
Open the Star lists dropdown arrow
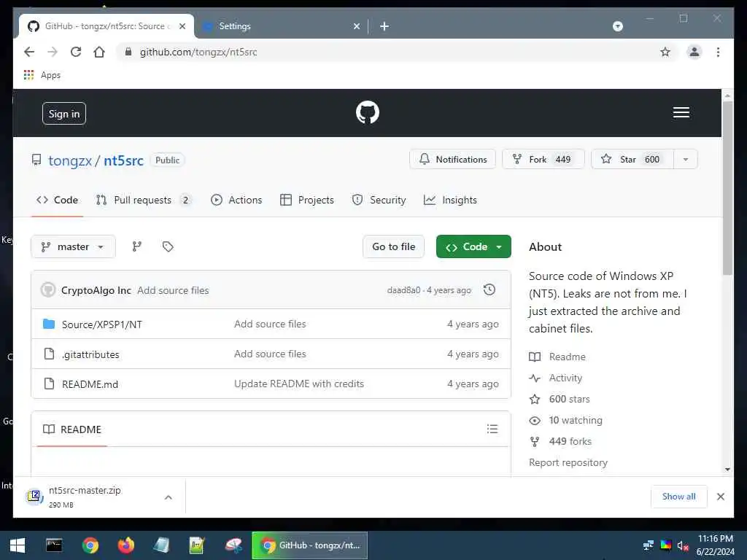[x=685, y=160]
